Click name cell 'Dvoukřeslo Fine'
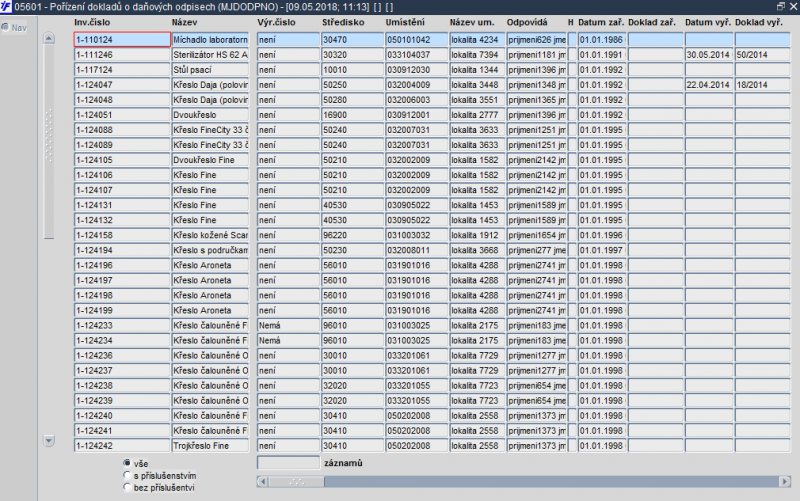 pos(210,160)
